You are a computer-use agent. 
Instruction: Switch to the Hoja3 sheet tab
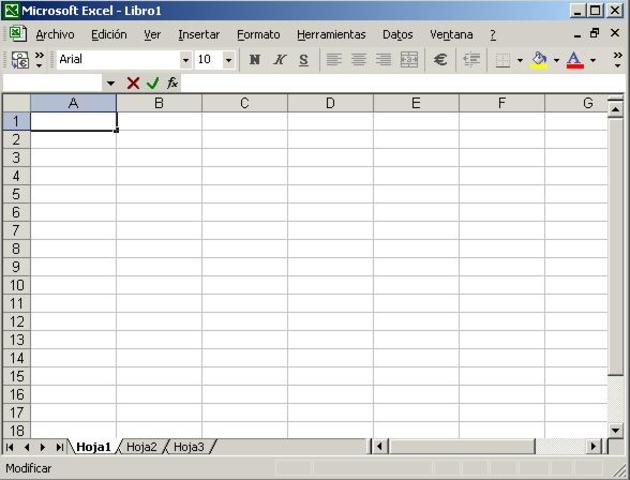(189, 447)
